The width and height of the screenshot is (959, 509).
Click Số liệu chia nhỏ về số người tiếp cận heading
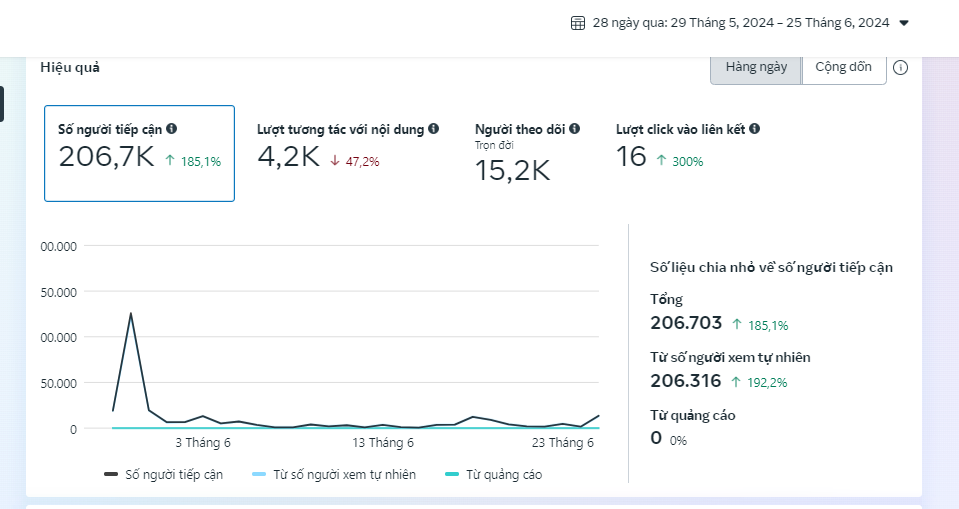tap(771, 267)
